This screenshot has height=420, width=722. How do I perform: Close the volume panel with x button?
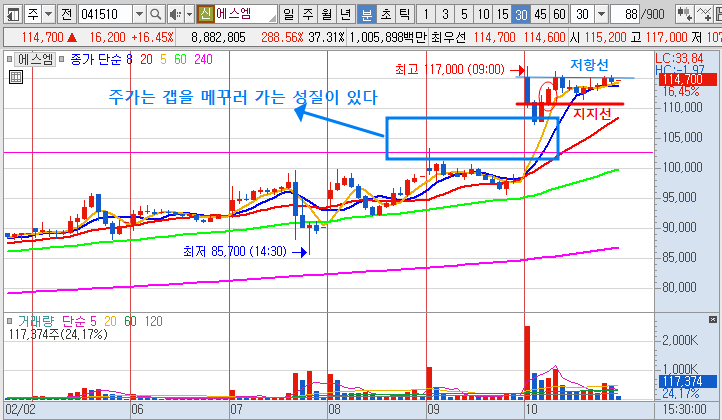click(x=713, y=319)
